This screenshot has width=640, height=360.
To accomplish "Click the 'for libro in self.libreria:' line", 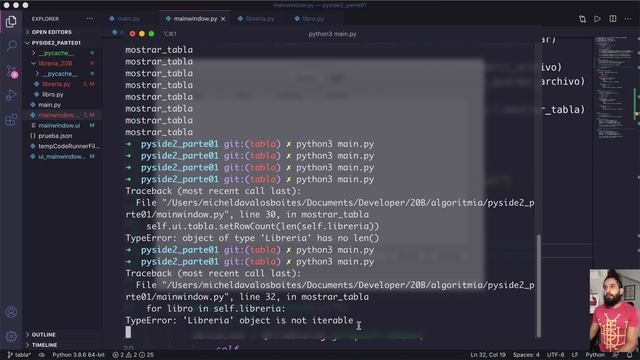I will (216, 309).
